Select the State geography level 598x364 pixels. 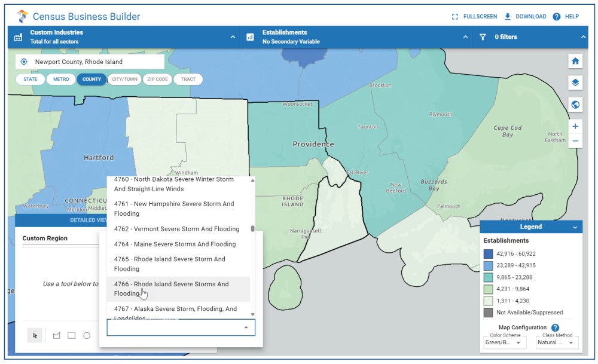(x=30, y=79)
